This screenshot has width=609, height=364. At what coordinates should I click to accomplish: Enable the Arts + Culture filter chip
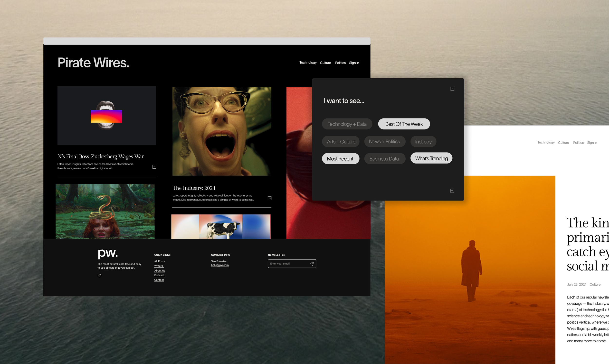(341, 142)
